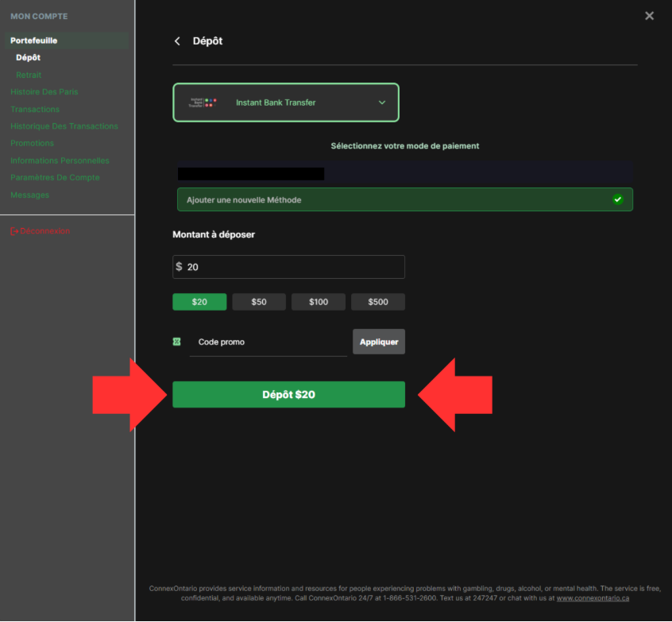The height and width of the screenshot is (622, 672).
Task: Expand the payment method dropdown chevron
Action: point(382,102)
